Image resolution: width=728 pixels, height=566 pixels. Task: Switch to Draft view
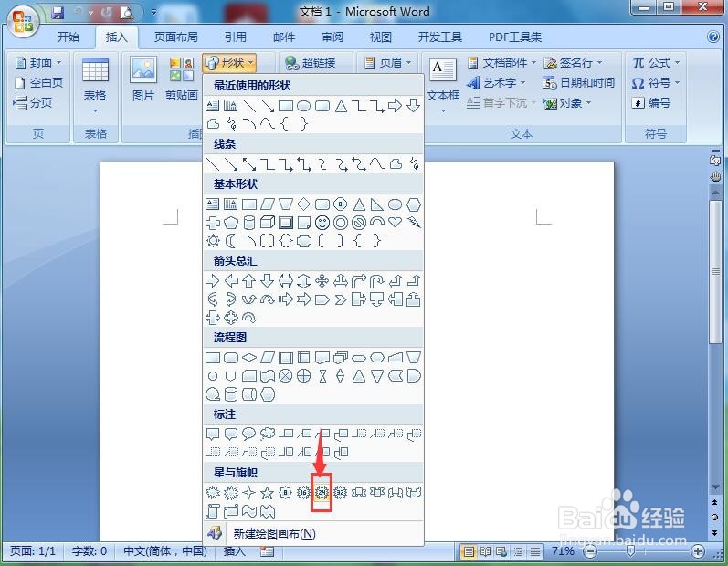tap(535, 551)
